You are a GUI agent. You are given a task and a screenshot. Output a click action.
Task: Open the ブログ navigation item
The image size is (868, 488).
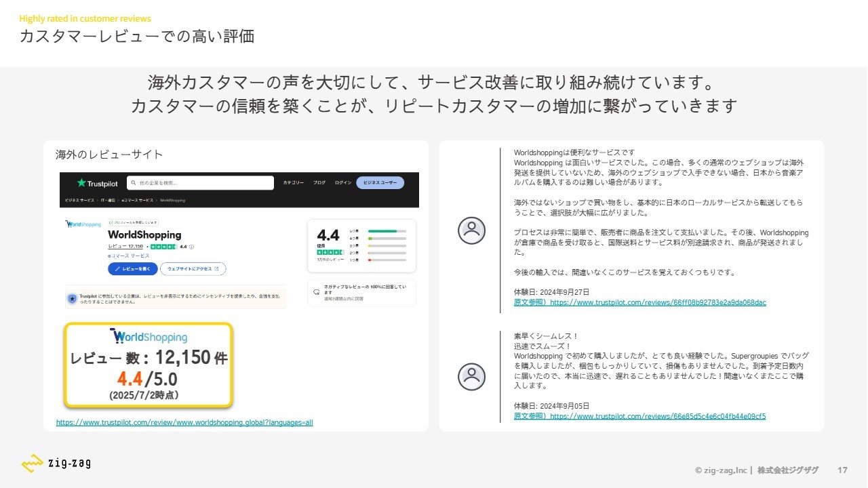[x=319, y=183]
